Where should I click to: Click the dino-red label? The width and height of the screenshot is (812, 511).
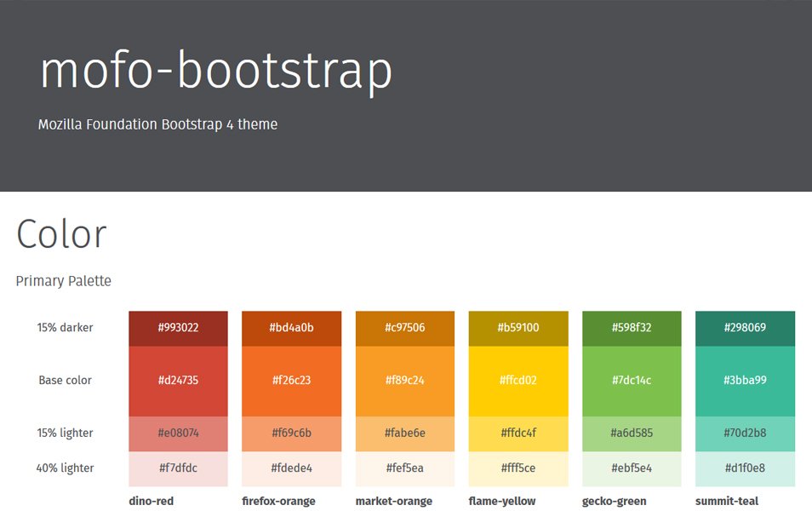click(x=152, y=501)
